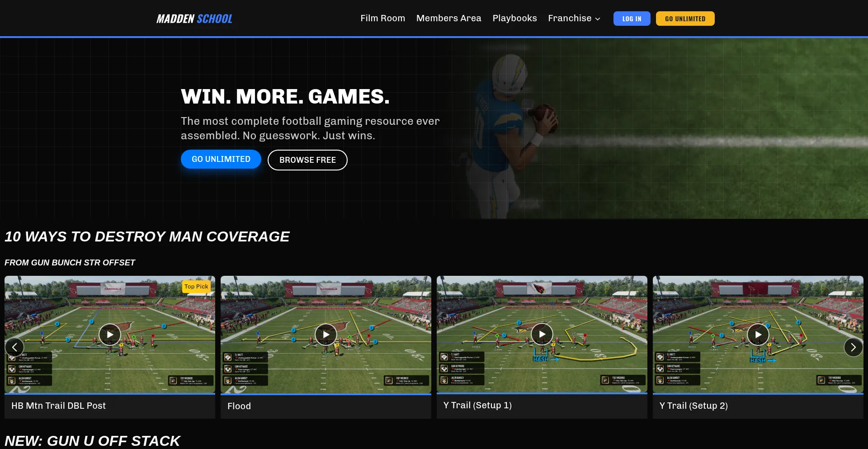Play the Y Trail (Setup 2) video

click(758, 335)
